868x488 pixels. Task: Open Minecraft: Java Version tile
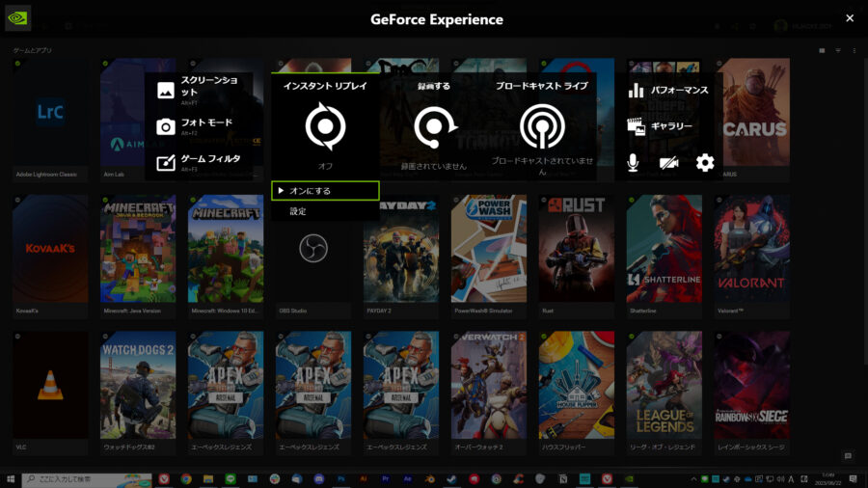(x=138, y=257)
